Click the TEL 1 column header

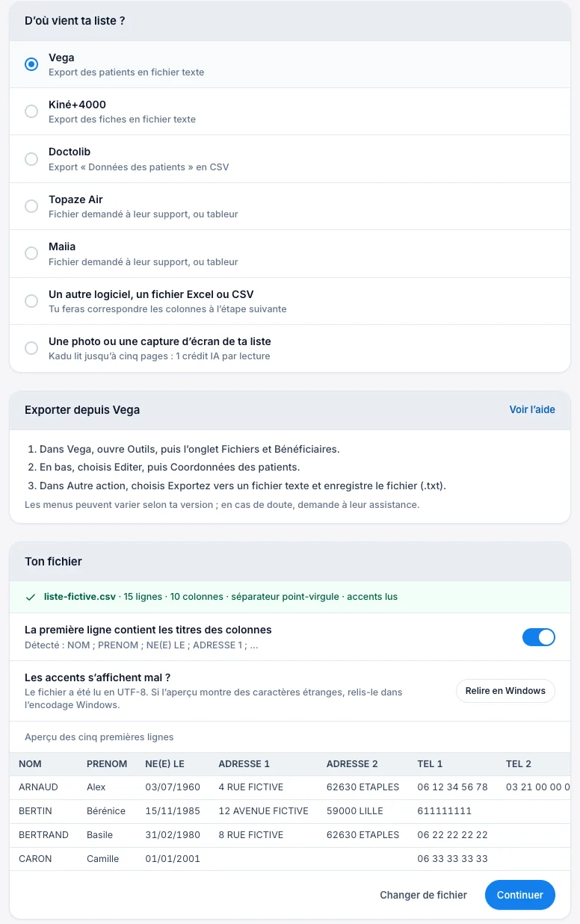pos(430,764)
